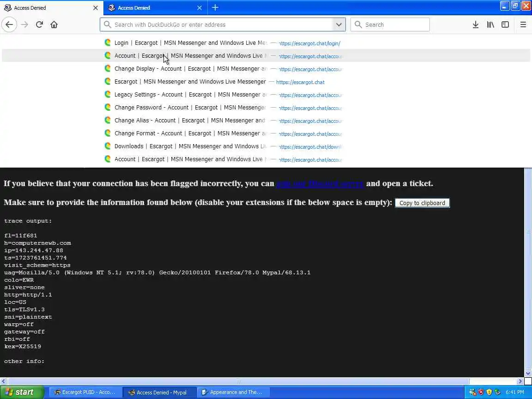Switch to Escargot PUID taskbar window
The height and width of the screenshot is (399, 532).
pos(85,392)
